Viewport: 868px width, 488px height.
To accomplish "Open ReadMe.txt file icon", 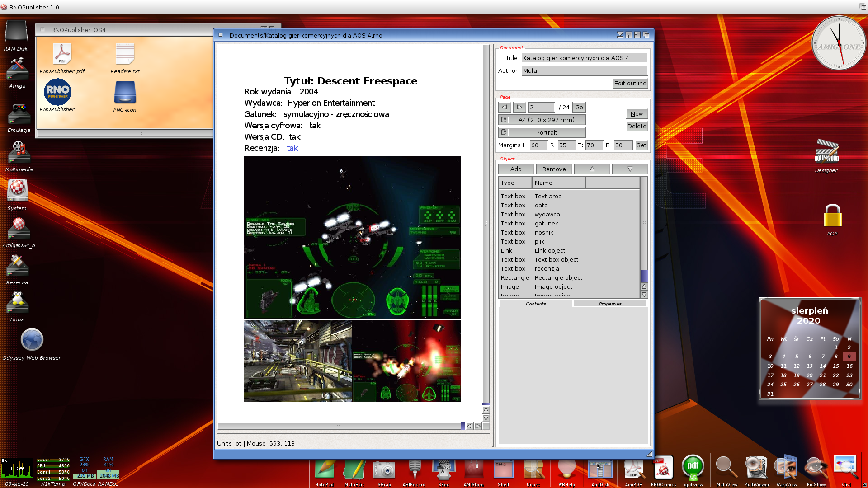I will point(125,54).
